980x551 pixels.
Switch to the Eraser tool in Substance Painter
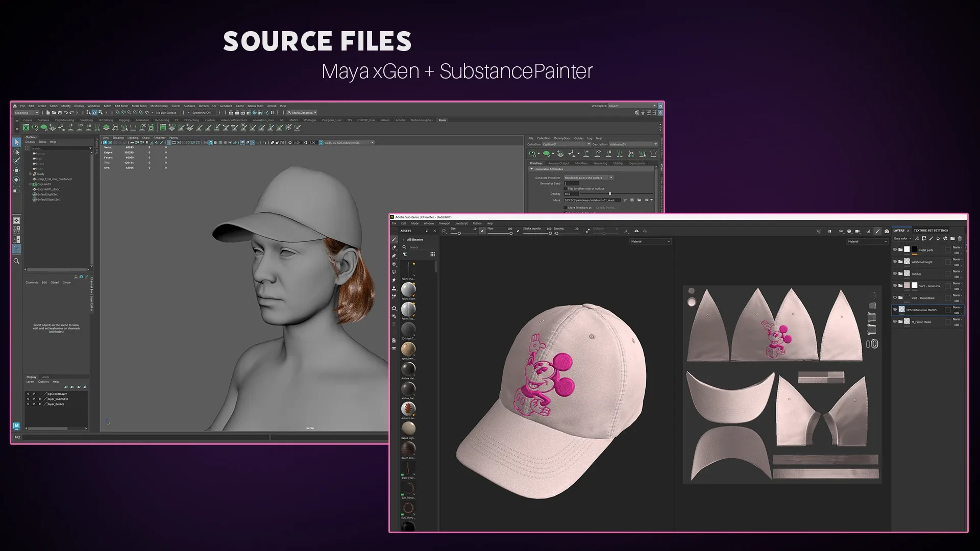[x=394, y=247]
